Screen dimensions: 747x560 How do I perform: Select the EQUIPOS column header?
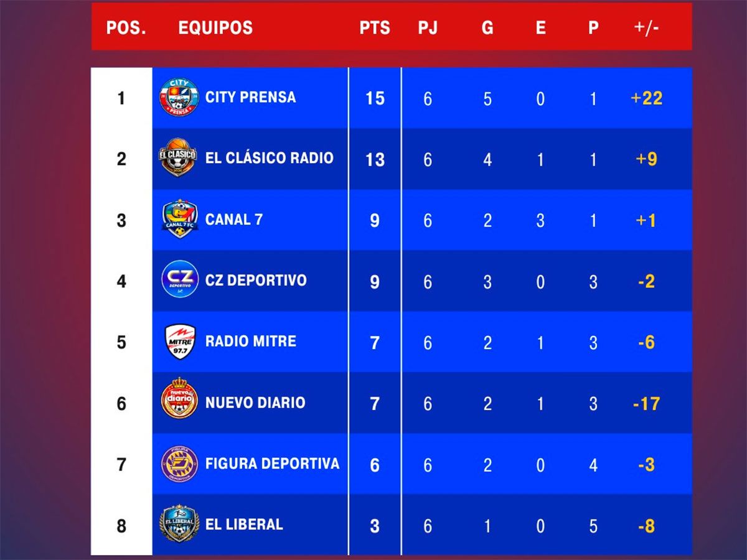coord(215,28)
